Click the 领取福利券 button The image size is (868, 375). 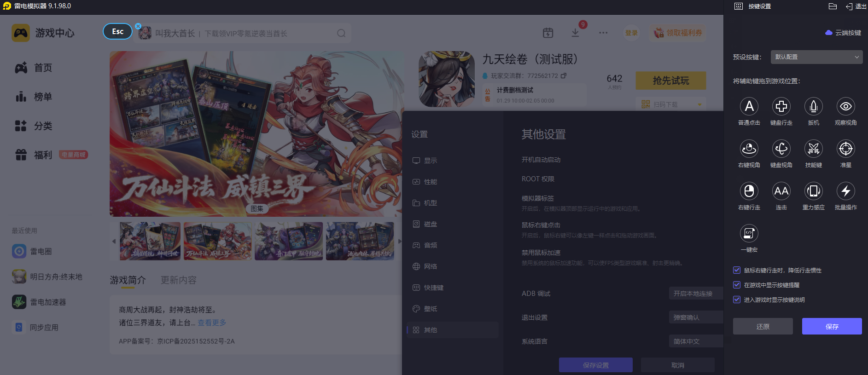click(x=678, y=33)
